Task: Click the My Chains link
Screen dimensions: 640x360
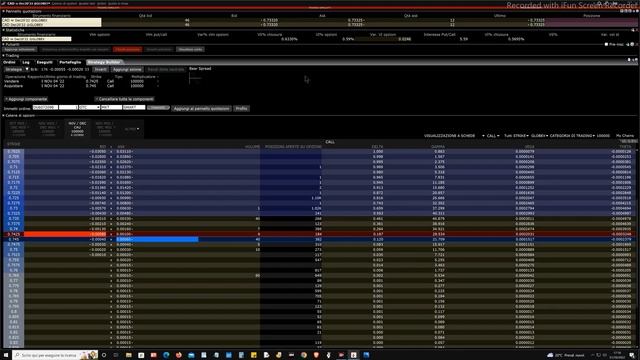Action: (625, 136)
